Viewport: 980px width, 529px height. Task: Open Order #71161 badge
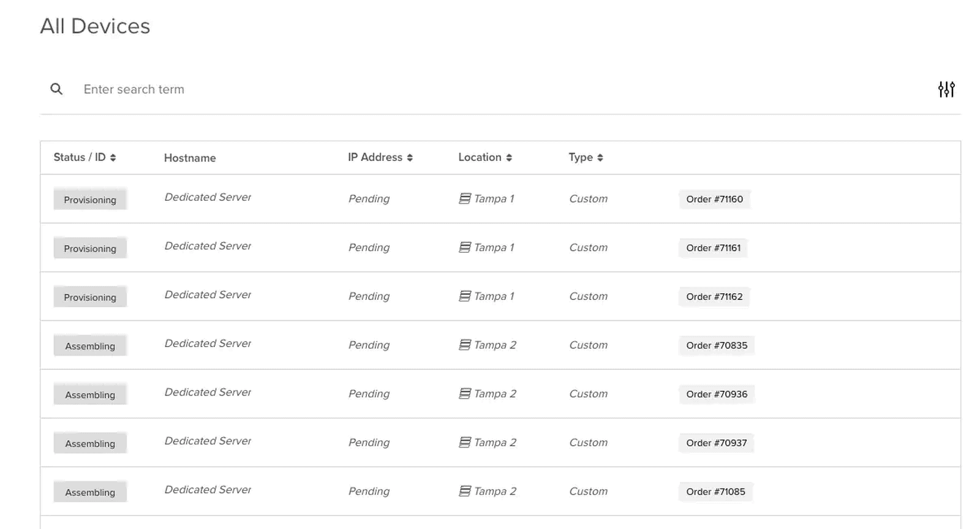[713, 248]
